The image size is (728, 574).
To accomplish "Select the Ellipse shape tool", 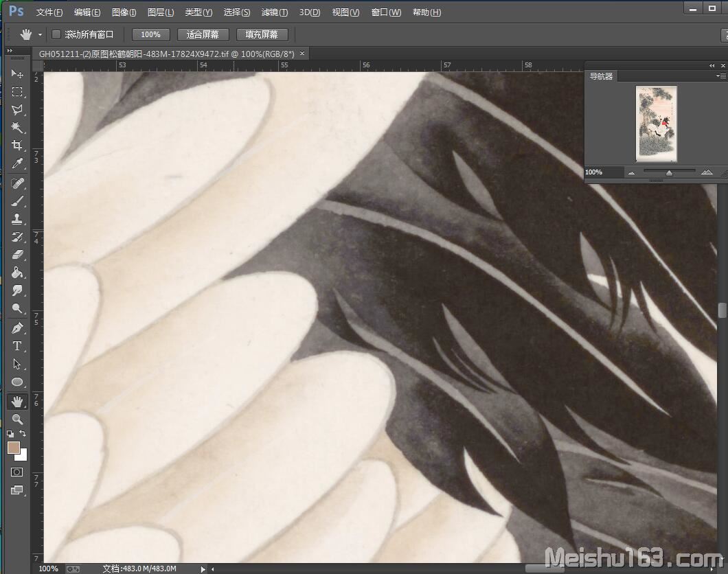I will coord(17,382).
